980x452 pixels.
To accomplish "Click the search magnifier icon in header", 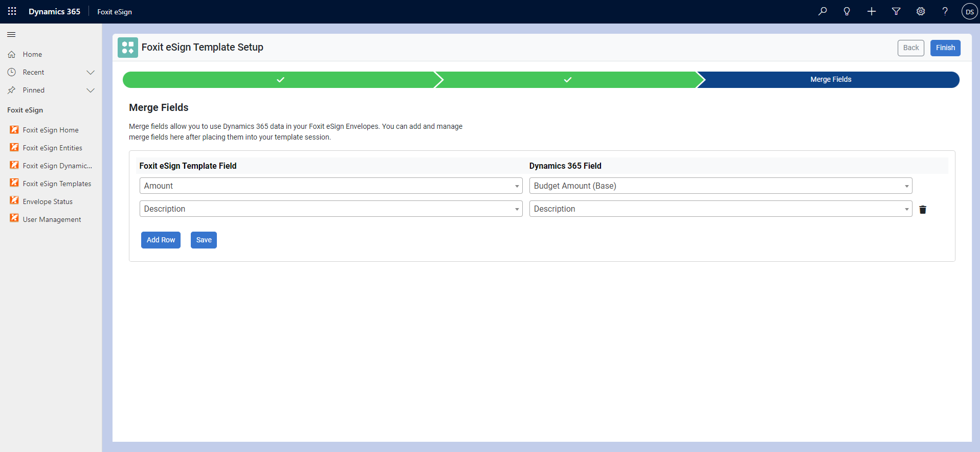I will coord(822,11).
